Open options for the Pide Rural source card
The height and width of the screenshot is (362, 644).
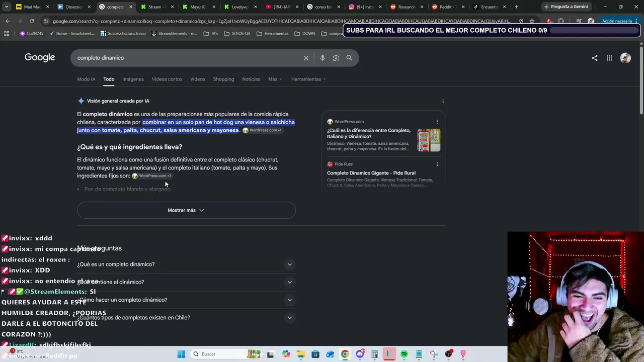pos(437,164)
